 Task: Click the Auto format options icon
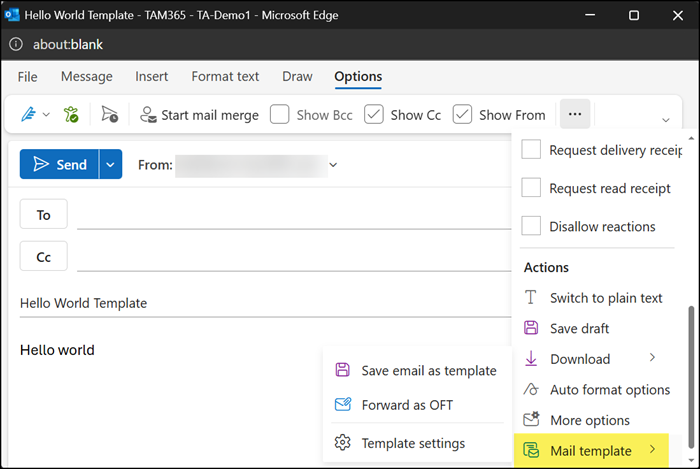(x=531, y=389)
